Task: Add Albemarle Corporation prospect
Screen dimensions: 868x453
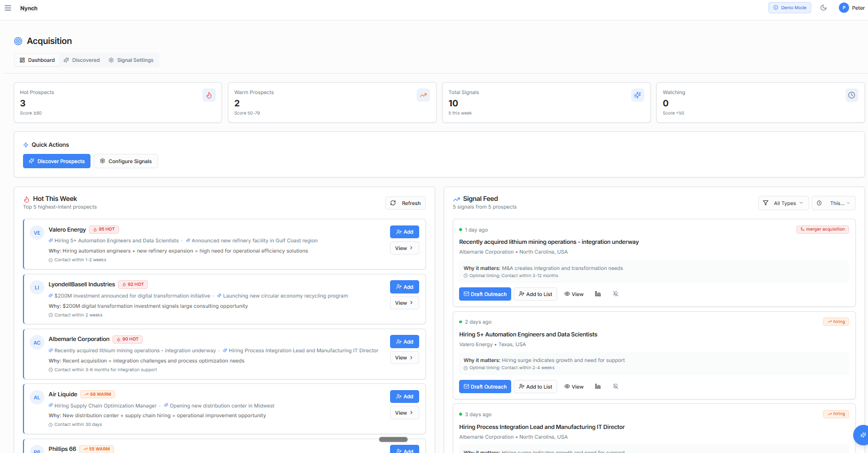Action: 404,342
